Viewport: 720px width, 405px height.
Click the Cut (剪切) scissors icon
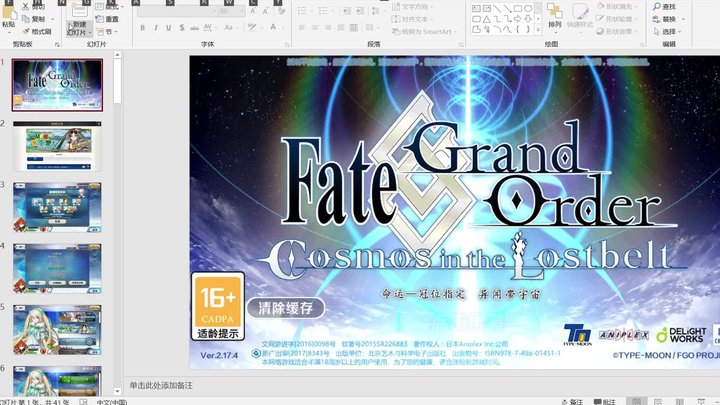click(25, 6)
